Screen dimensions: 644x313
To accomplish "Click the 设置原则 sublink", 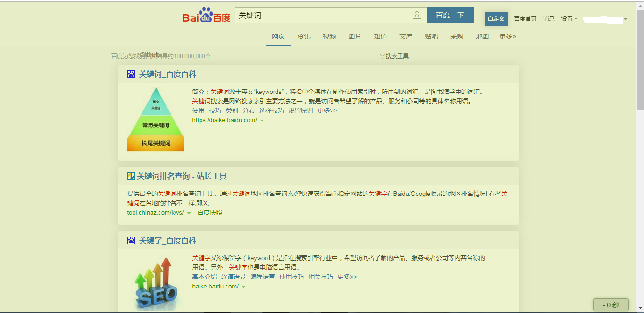I will point(301,110).
